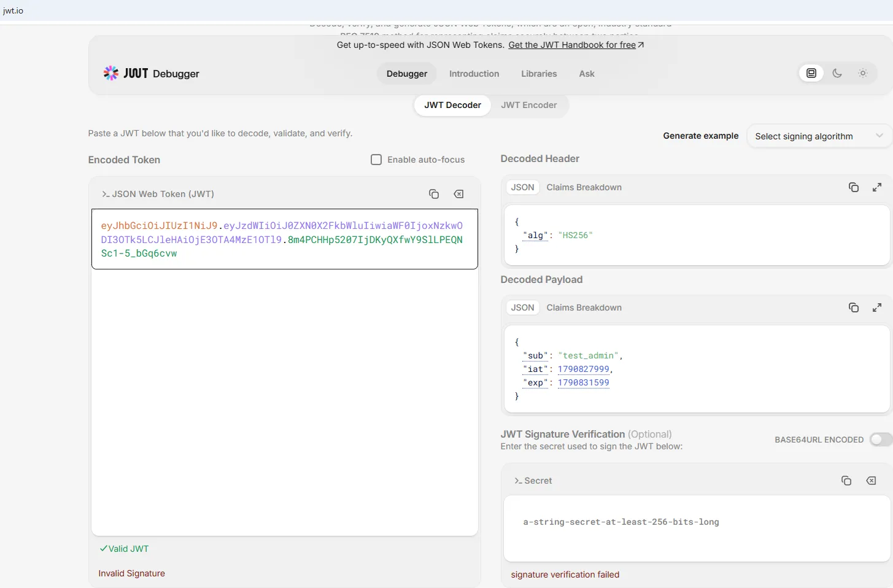Click the JWT Debugger logo icon

click(x=111, y=73)
